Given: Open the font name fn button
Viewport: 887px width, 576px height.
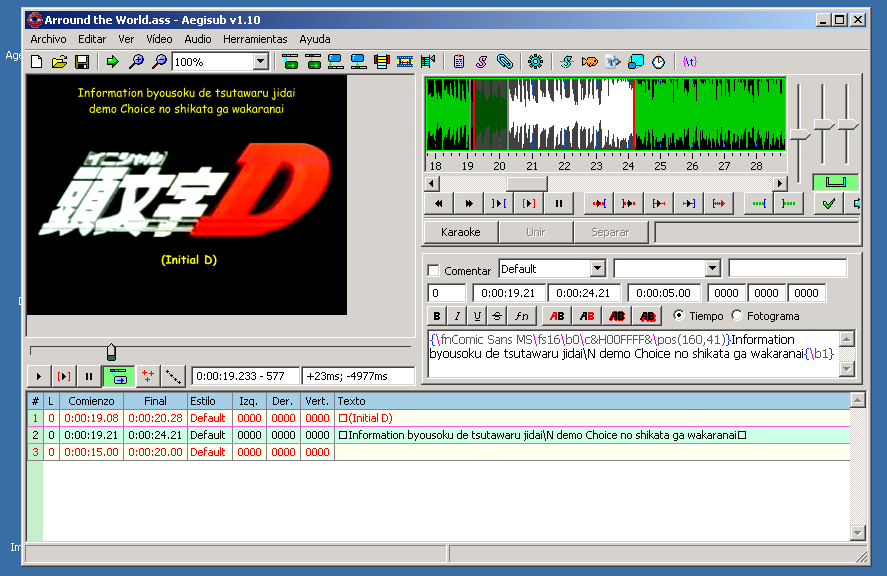Looking at the screenshot, I should pos(522,316).
